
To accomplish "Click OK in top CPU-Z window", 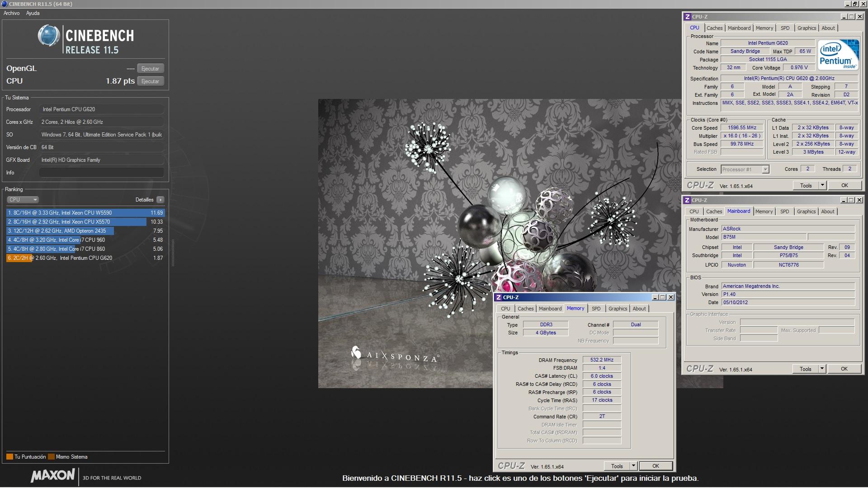I will tap(844, 186).
